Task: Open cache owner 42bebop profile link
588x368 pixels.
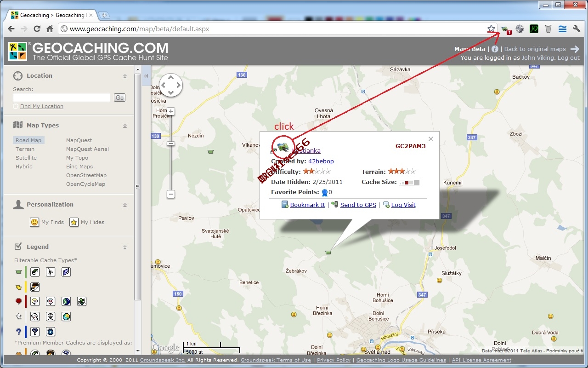Action: (321, 161)
